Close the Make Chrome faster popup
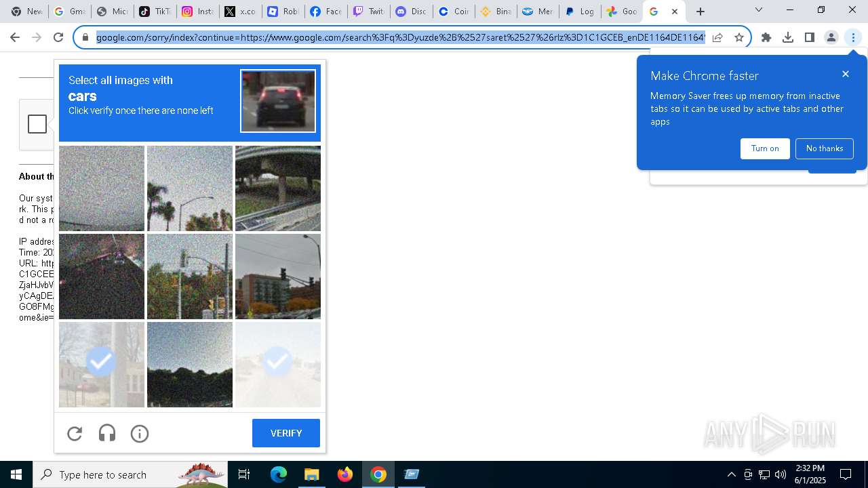 pyautogui.click(x=846, y=74)
